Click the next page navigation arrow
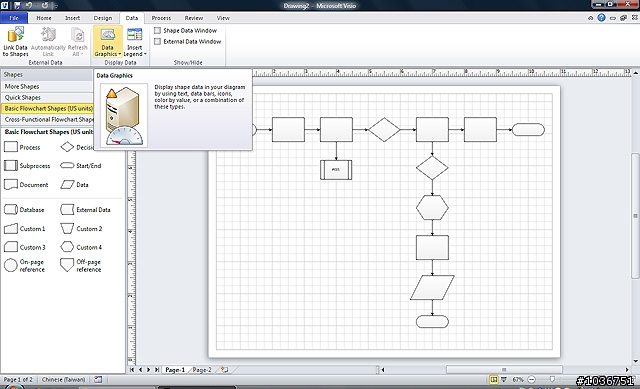This screenshot has width=640, height=389. 148,370
